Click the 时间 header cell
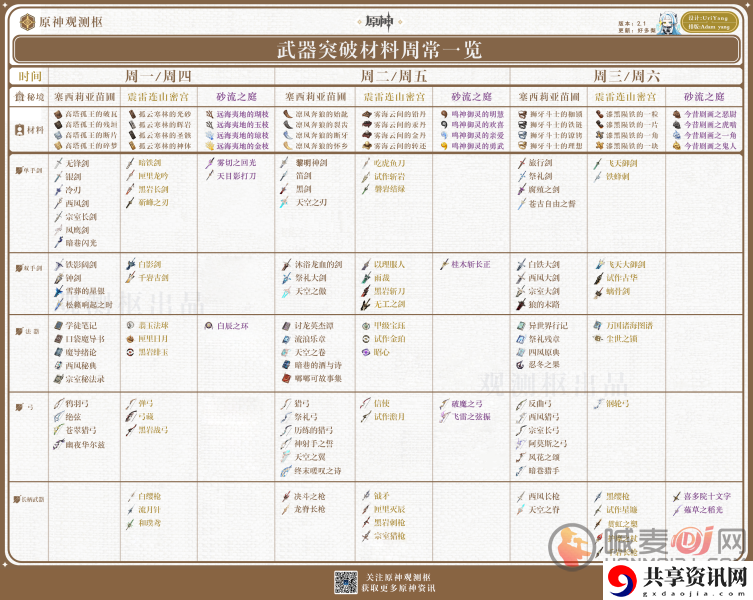This screenshot has height=600, width=753. pyautogui.click(x=30, y=76)
